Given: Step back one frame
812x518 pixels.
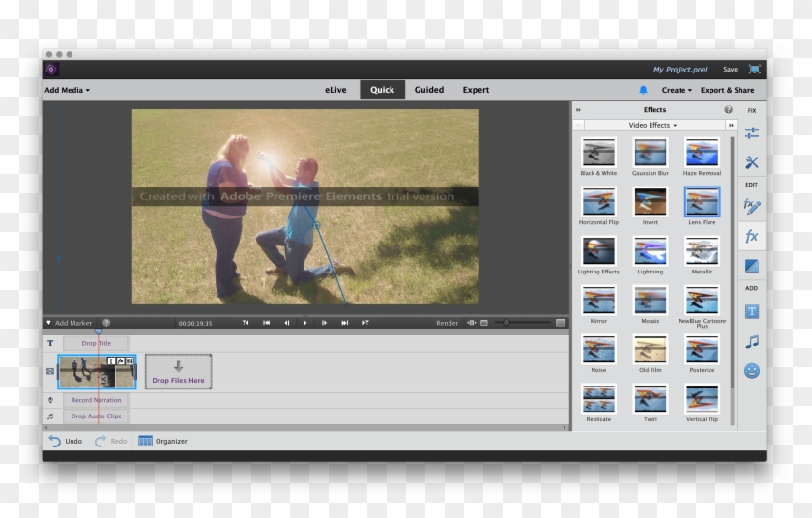Looking at the screenshot, I should click(x=286, y=323).
